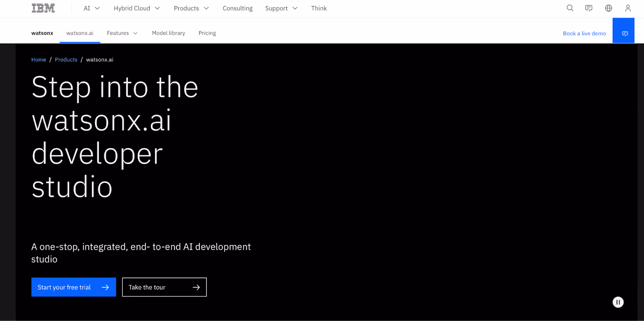Click Book a live demo link
Image resolution: width=644 pixels, height=321 pixels.
pyautogui.click(x=584, y=33)
